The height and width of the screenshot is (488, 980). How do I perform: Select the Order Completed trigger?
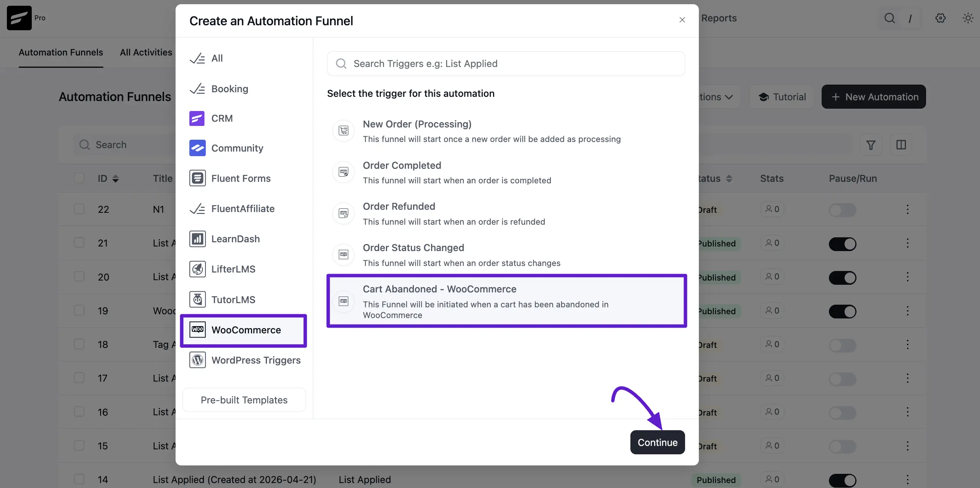coord(506,173)
